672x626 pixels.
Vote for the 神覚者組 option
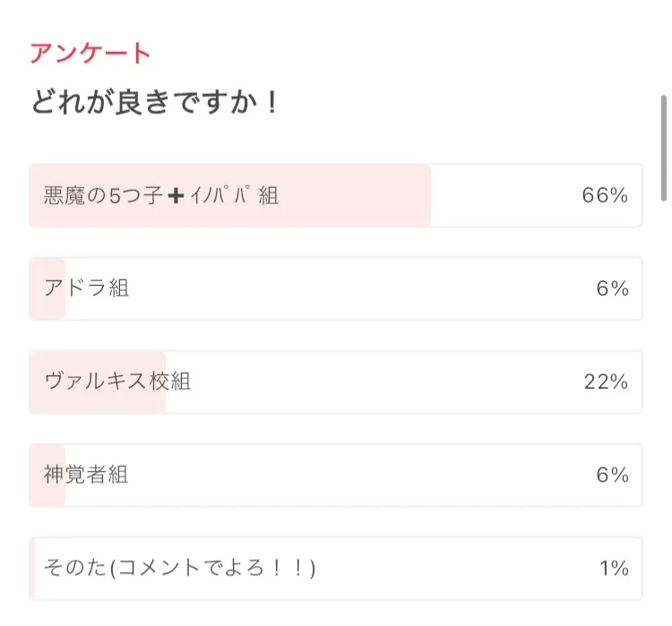(x=86, y=475)
